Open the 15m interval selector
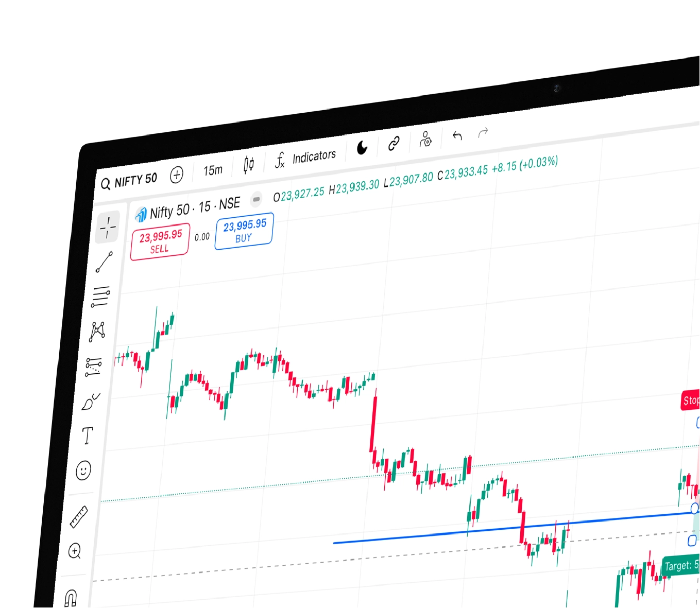 213,170
